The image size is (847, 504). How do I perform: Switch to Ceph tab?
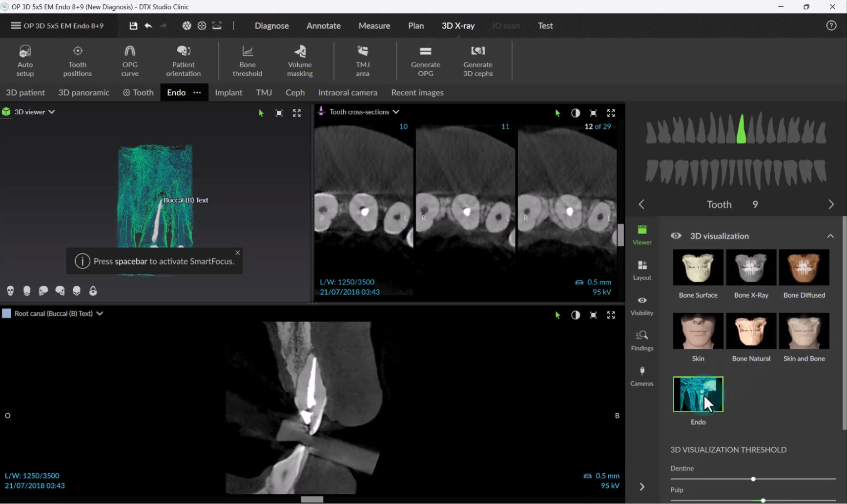(x=295, y=92)
